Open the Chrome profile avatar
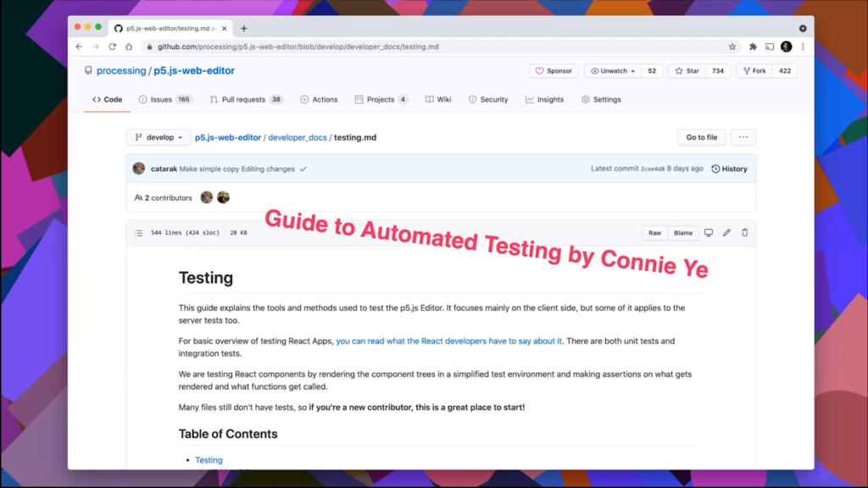 [x=786, y=47]
